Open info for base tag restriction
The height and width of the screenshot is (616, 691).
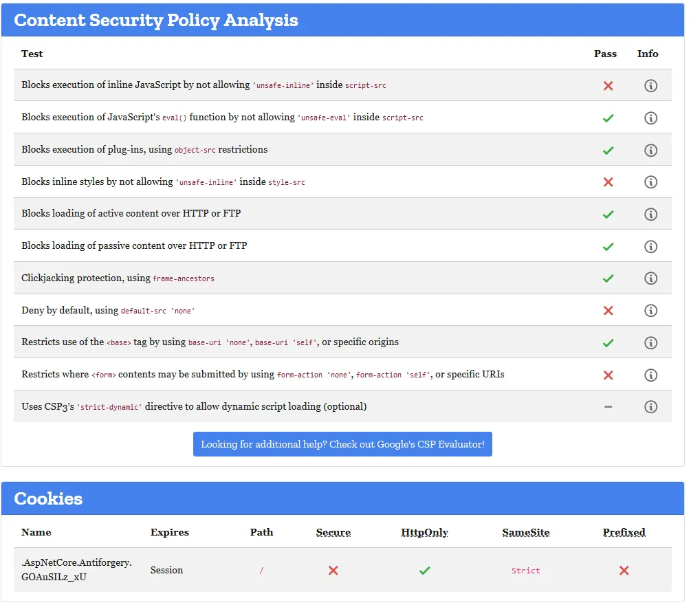[x=650, y=342]
